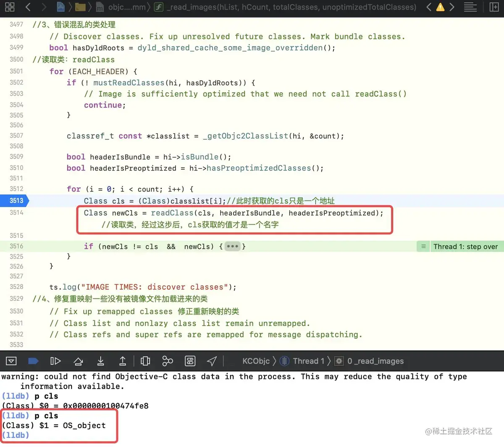504x447 pixels.
Task: Select the 0 _read_images stack frame
Action: tap(369, 361)
